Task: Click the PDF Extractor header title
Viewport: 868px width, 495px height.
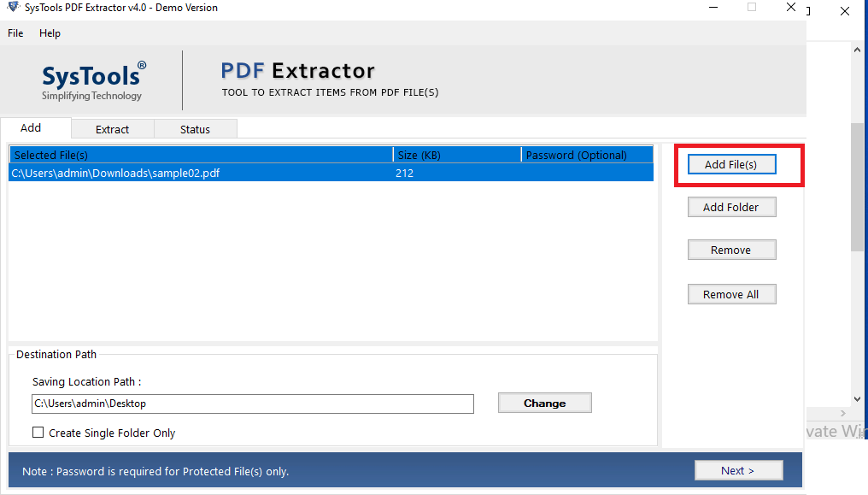Action: 297,71
